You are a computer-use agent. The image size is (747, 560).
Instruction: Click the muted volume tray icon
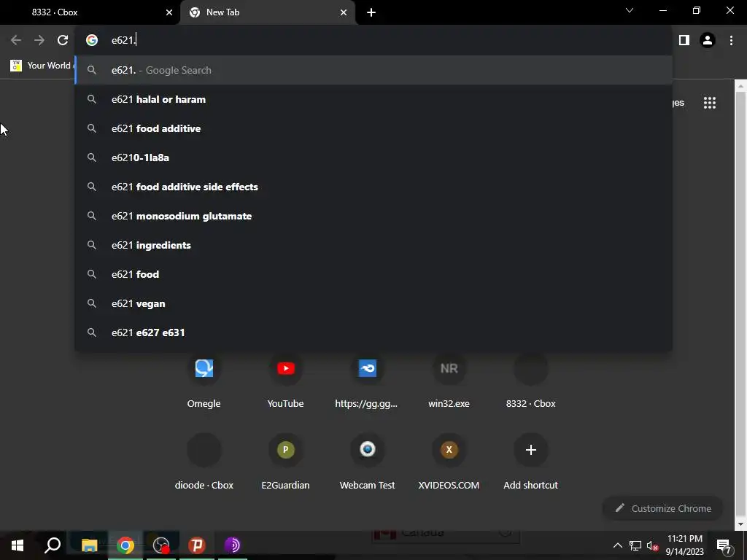(652, 545)
